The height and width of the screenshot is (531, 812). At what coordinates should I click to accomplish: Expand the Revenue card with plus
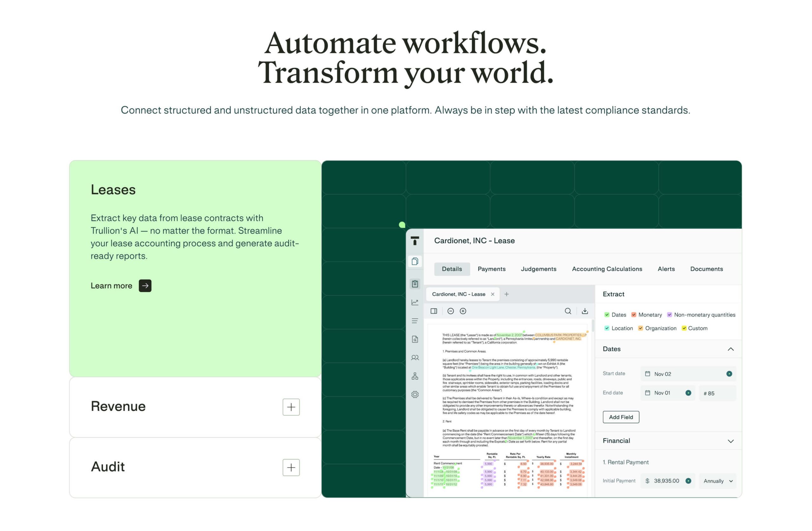[291, 407]
